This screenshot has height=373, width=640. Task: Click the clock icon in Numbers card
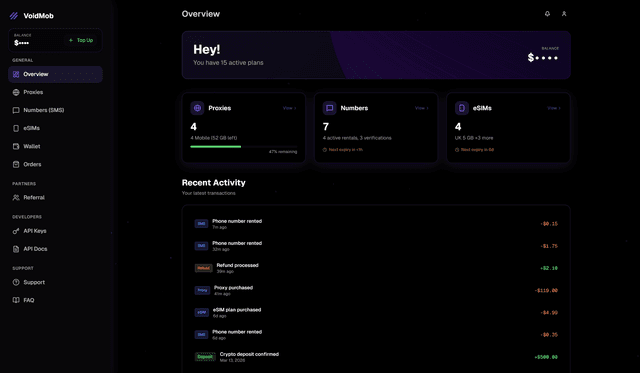pos(325,150)
